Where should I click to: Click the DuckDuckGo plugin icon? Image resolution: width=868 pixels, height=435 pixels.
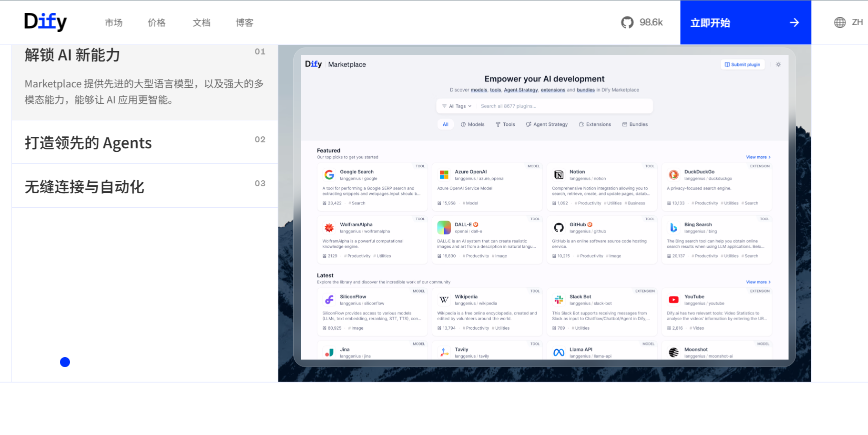point(674,175)
